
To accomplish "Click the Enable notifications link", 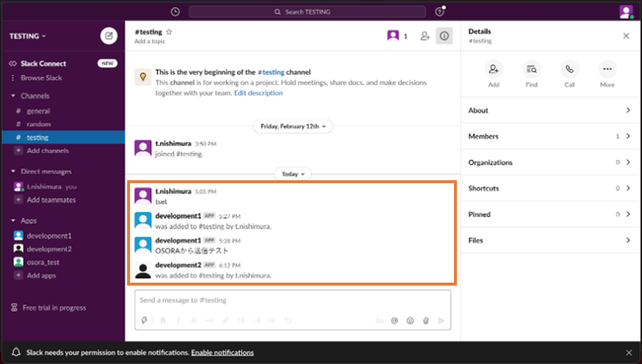I will pos(222,353).
